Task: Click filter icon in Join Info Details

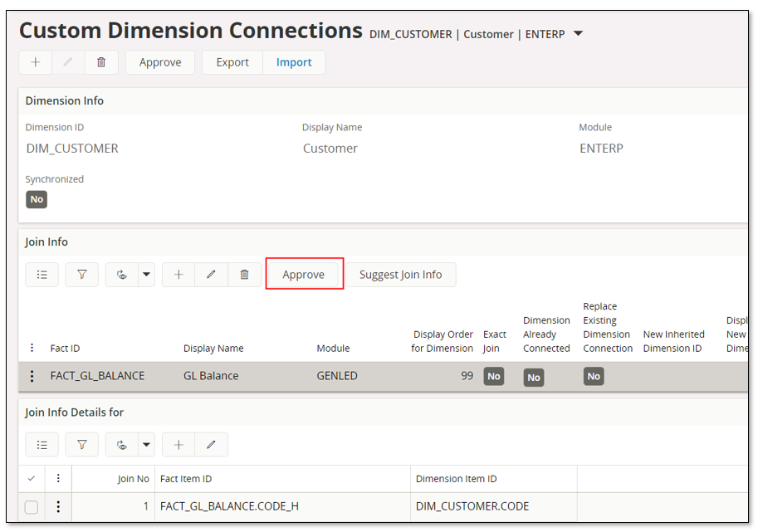Action: pyautogui.click(x=82, y=445)
